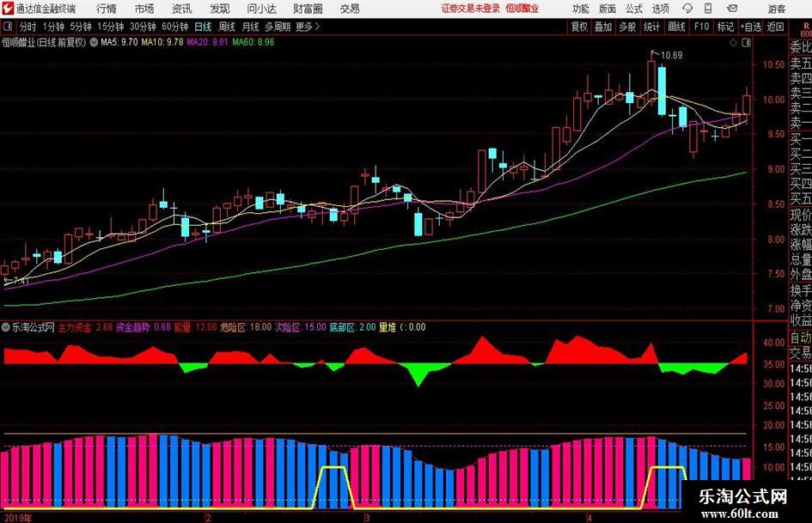The height and width of the screenshot is (523, 812).
Task: Switch to 1分钟 period tab
Action: point(53,27)
